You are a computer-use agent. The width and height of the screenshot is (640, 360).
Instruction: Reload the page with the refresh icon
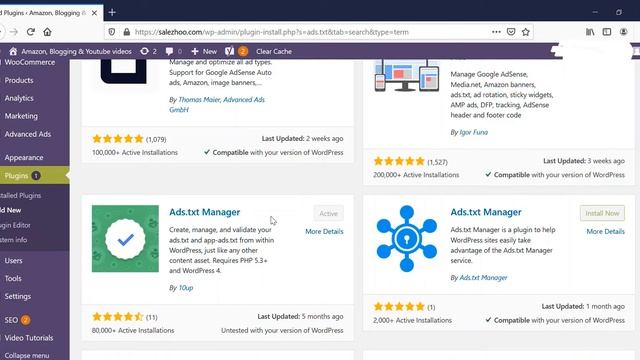[31, 32]
